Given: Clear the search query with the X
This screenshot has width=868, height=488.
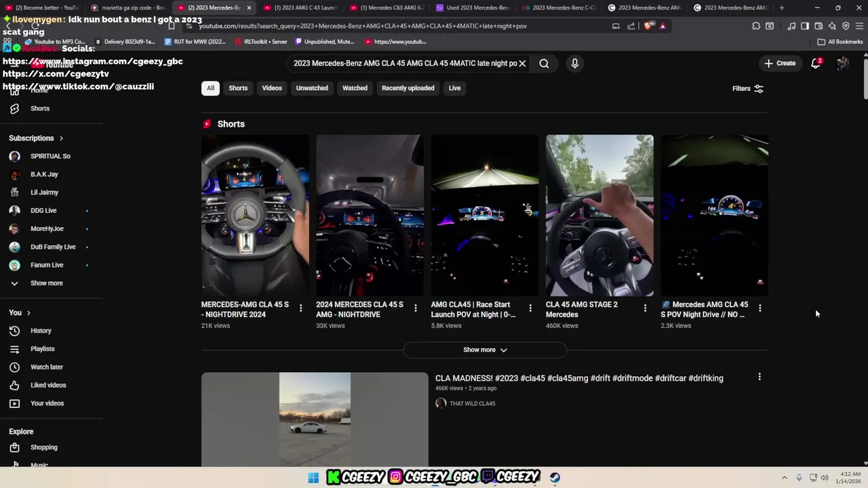Looking at the screenshot, I should [x=522, y=63].
